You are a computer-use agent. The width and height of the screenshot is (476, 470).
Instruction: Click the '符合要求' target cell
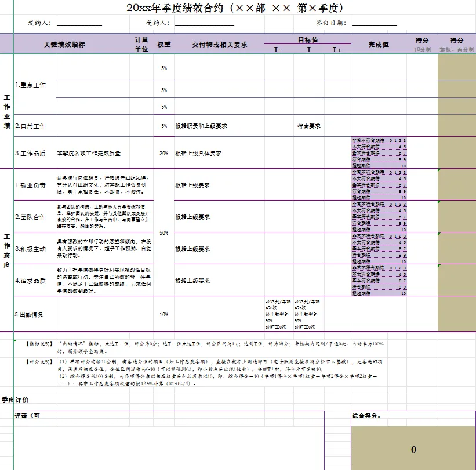308,126
